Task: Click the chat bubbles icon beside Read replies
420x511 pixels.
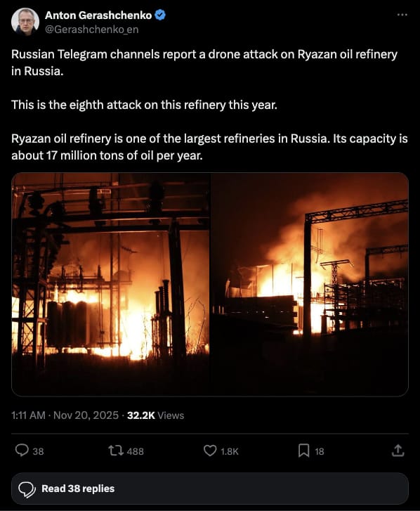Action: pyautogui.click(x=27, y=489)
